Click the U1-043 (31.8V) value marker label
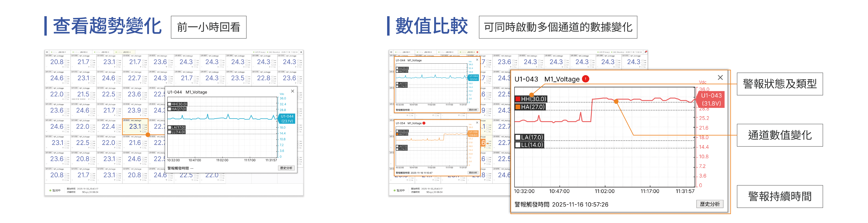Screen dimensions: 868x223 [711, 99]
